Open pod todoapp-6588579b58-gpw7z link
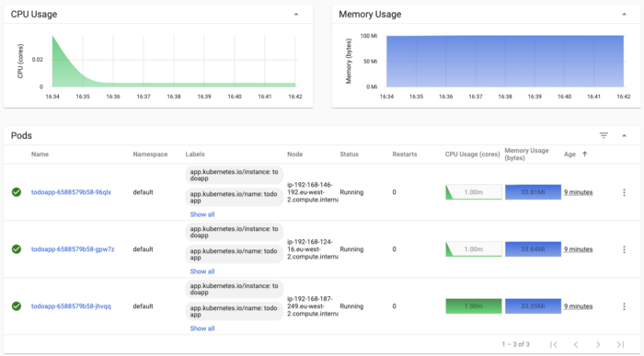644x356 pixels. point(73,249)
